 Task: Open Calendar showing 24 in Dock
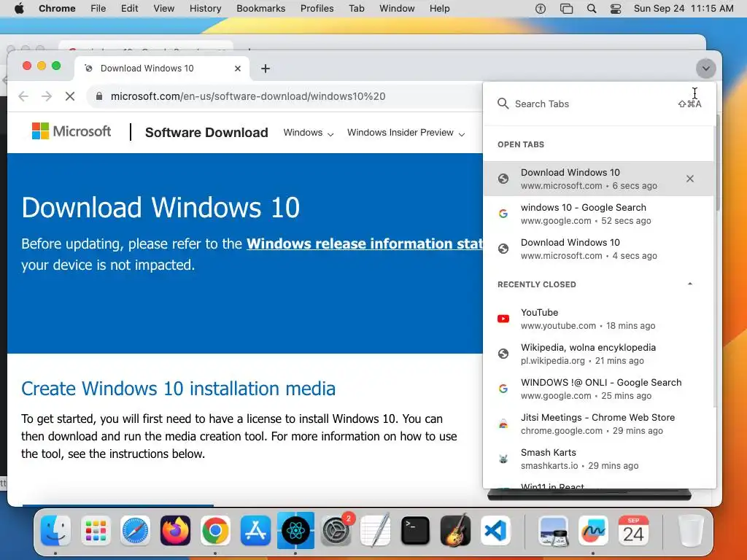[633, 531]
